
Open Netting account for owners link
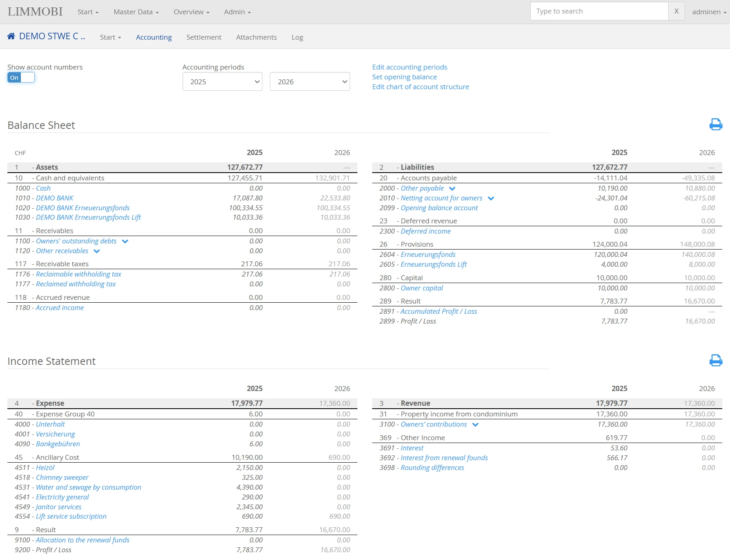pos(441,198)
